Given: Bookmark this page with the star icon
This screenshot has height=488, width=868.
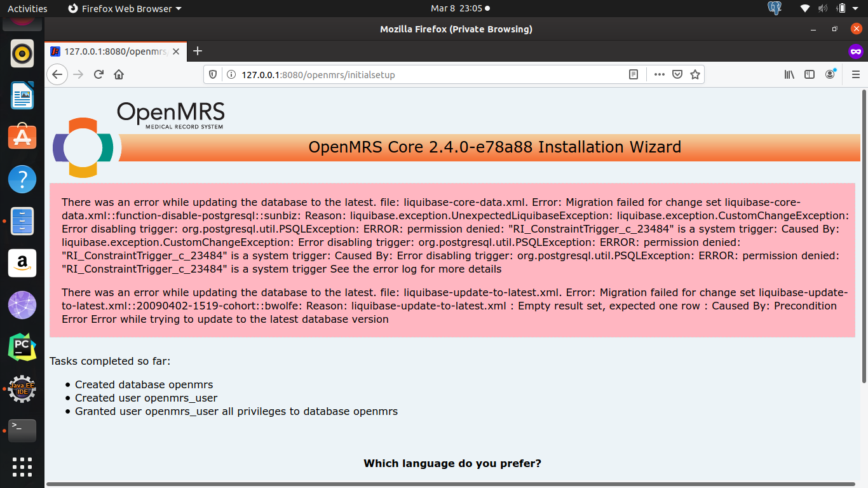Looking at the screenshot, I should pyautogui.click(x=695, y=74).
